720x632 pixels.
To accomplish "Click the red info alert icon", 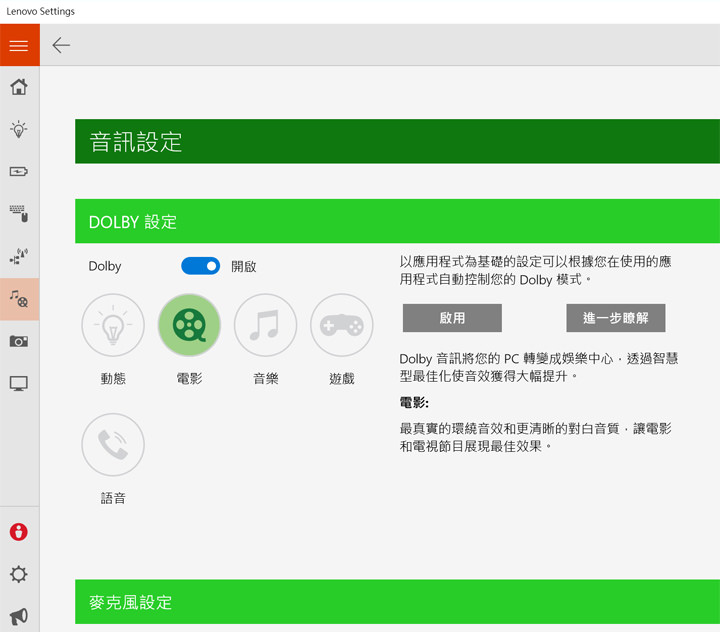I will pyautogui.click(x=19, y=532).
